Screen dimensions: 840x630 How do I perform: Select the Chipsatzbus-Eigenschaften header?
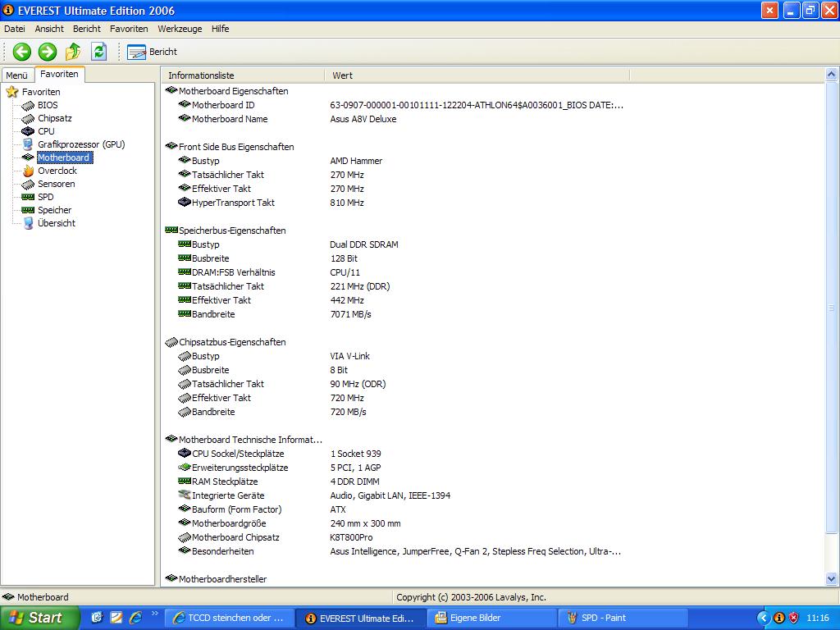pos(226,342)
